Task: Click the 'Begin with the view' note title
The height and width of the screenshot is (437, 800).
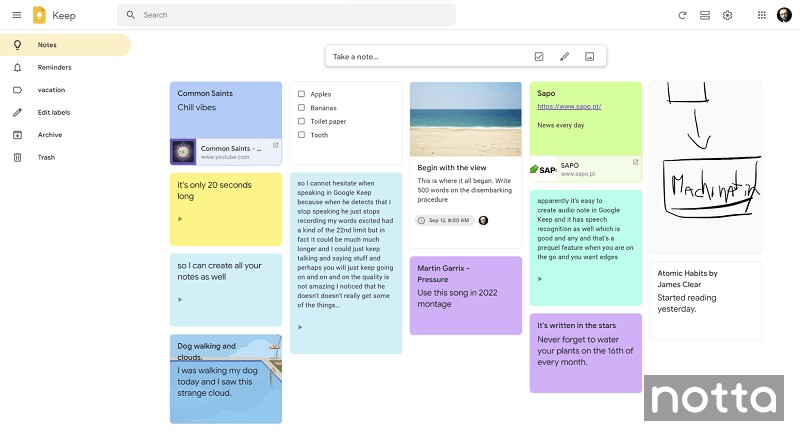Action: click(x=452, y=167)
